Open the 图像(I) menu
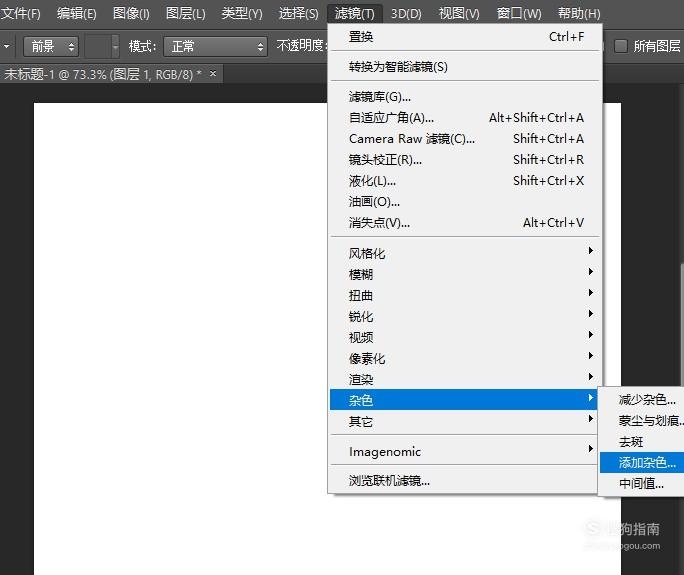 coord(131,14)
